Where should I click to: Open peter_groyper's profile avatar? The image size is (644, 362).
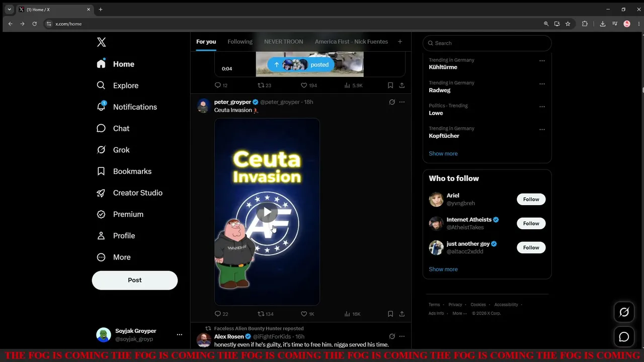[203, 106]
